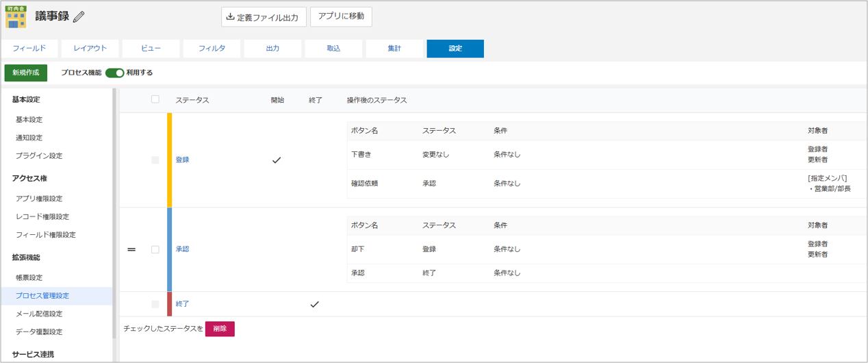Click the 議事録 app title text
The width and height of the screenshot is (868, 363).
point(52,16)
